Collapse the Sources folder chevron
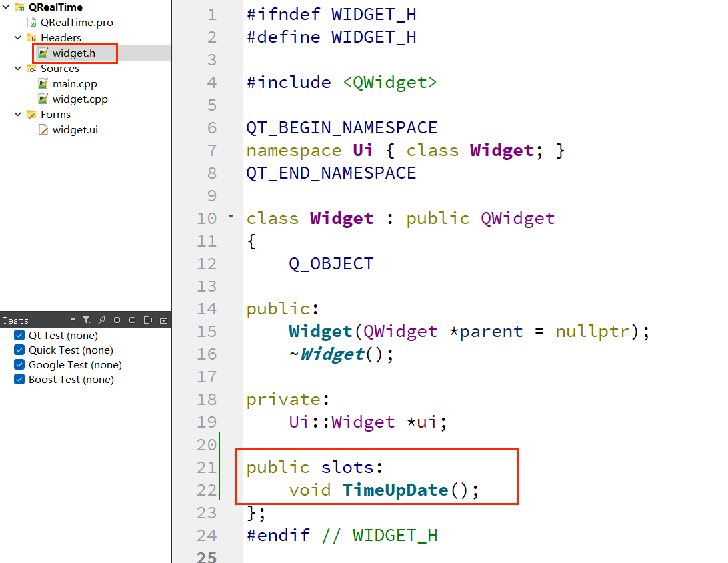 17,68
